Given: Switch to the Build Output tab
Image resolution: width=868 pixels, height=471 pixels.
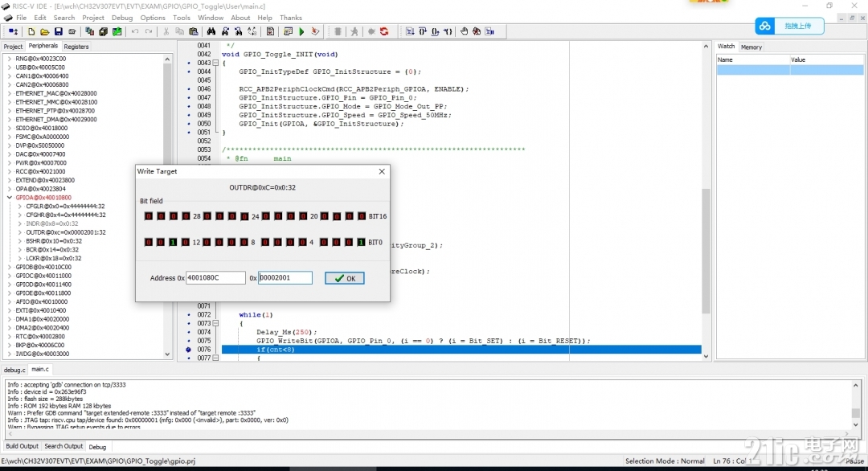Looking at the screenshot, I should coord(23,446).
